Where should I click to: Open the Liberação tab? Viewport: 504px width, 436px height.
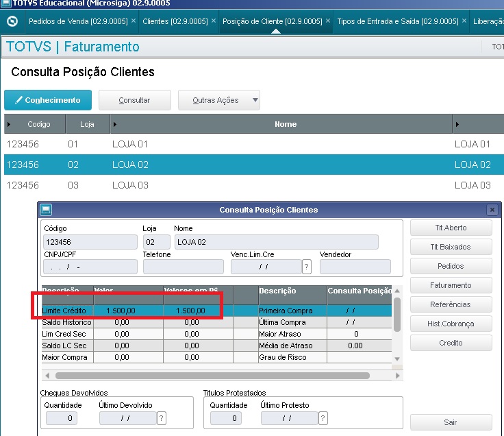click(x=488, y=21)
